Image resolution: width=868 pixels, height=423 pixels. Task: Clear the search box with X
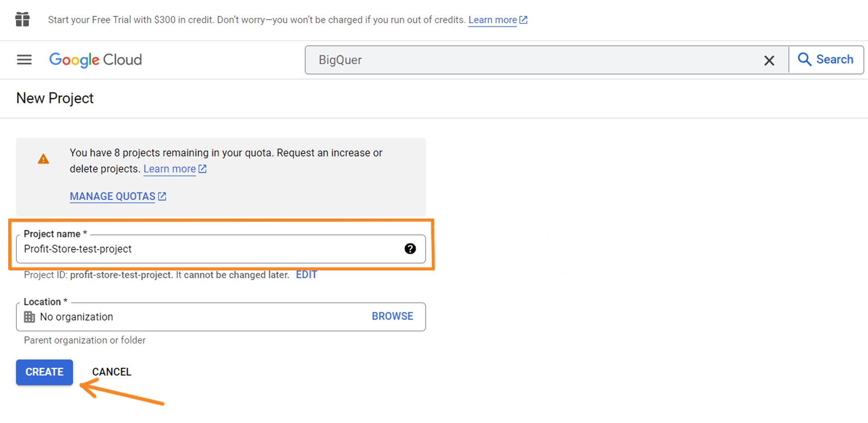point(769,60)
